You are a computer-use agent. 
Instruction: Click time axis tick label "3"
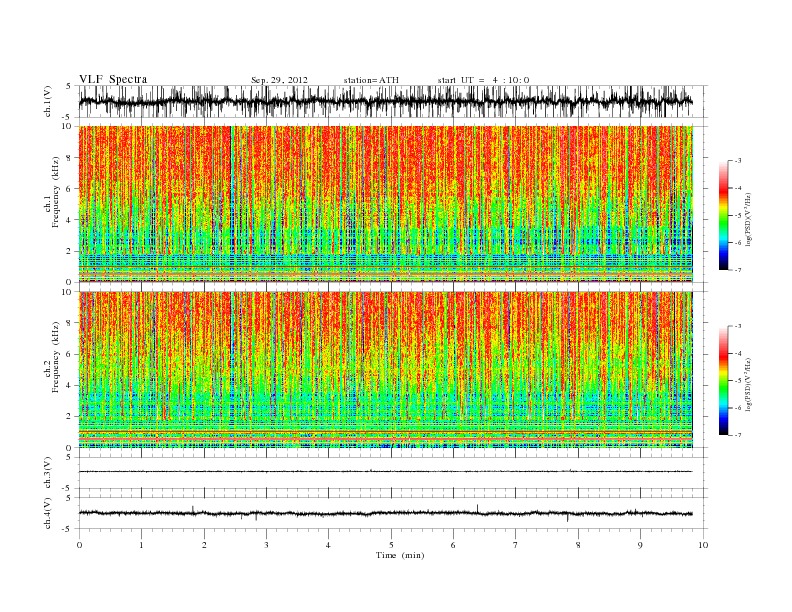coord(266,545)
